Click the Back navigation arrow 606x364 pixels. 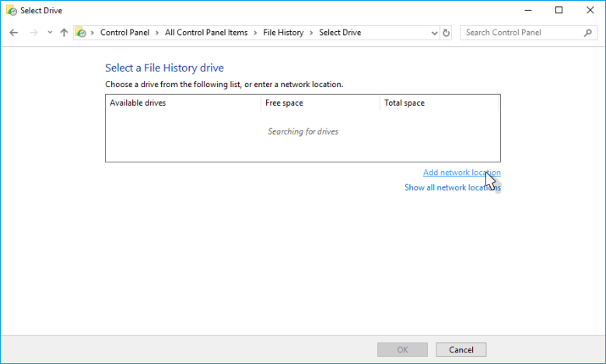pos(14,33)
